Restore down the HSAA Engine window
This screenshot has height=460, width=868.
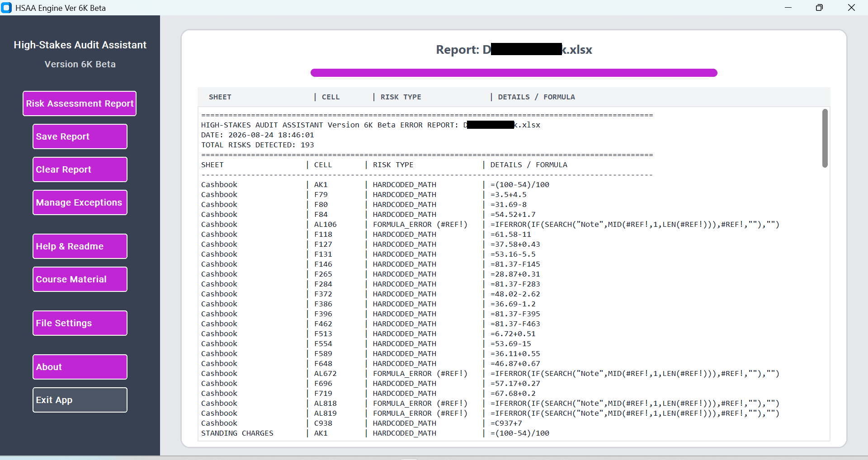click(819, 8)
